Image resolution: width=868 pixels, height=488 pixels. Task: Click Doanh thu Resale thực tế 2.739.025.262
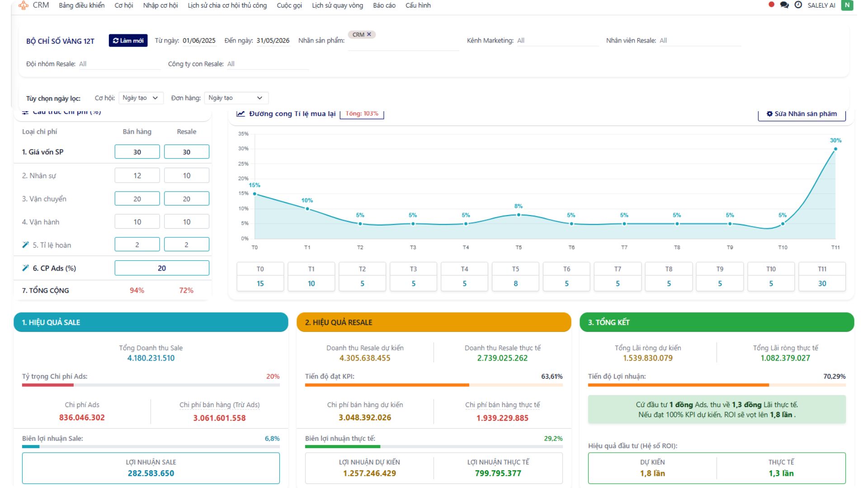(502, 358)
